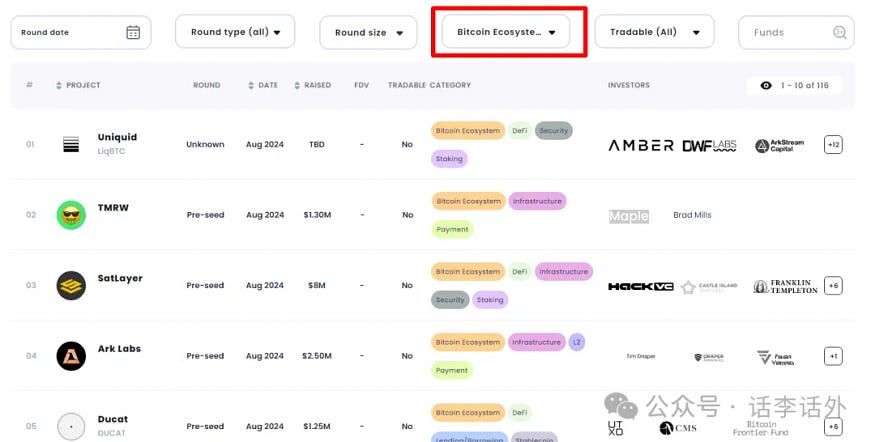Screen dimensions: 875x442
Task: Open the Ducat project link
Action: (x=113, y=419)
